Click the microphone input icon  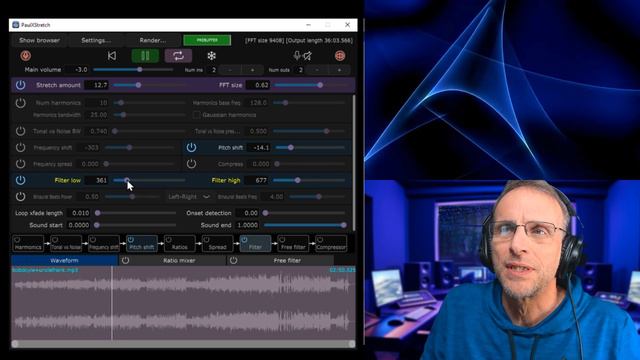[x=297, y=56]
